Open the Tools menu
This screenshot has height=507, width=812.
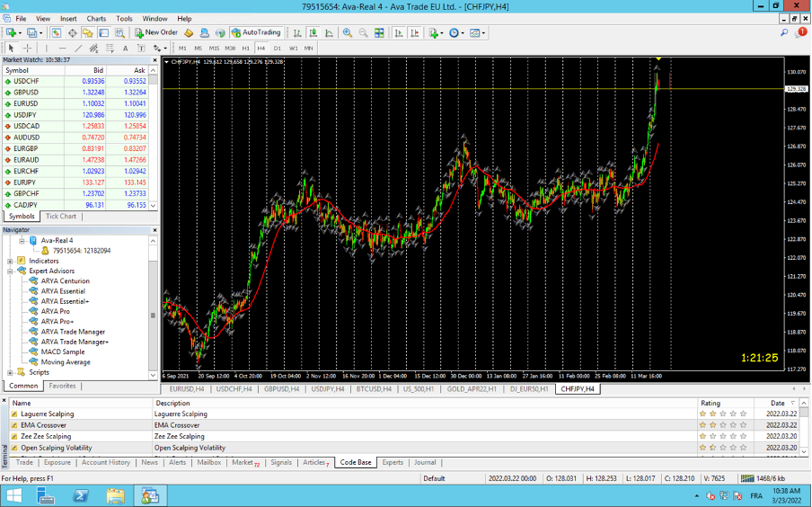124,19
